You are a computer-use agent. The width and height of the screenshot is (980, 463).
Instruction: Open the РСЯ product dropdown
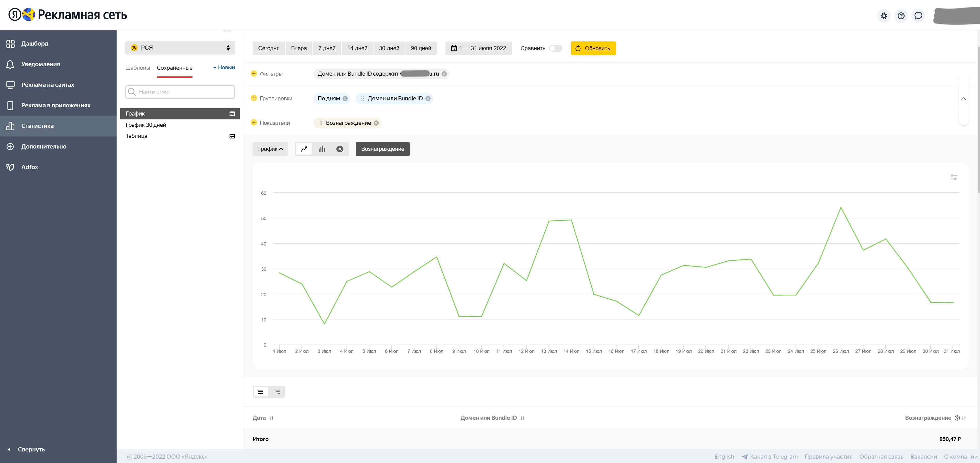tap(180, 48)
